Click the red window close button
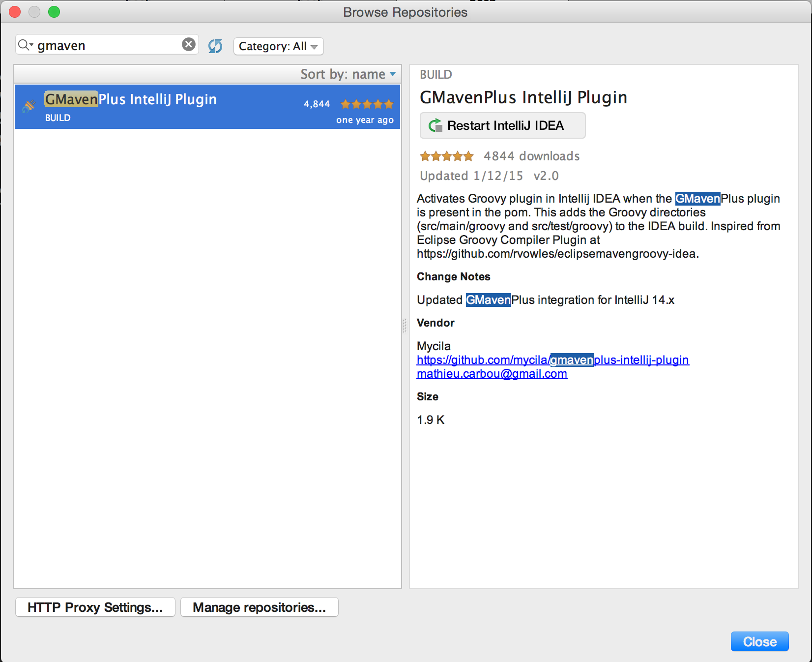The width and height of the screenshot is (812, 662). (x=15, y=12)
